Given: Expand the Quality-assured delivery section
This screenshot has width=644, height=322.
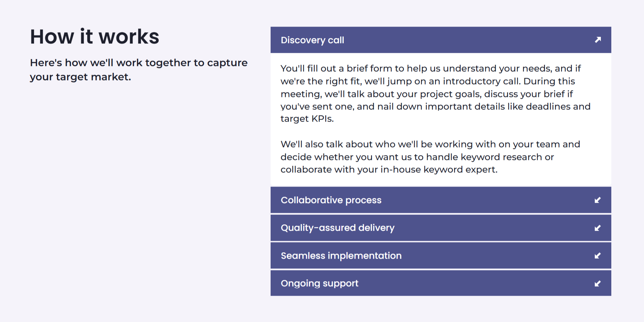Looking at the screenshot, I should (441, 228).
